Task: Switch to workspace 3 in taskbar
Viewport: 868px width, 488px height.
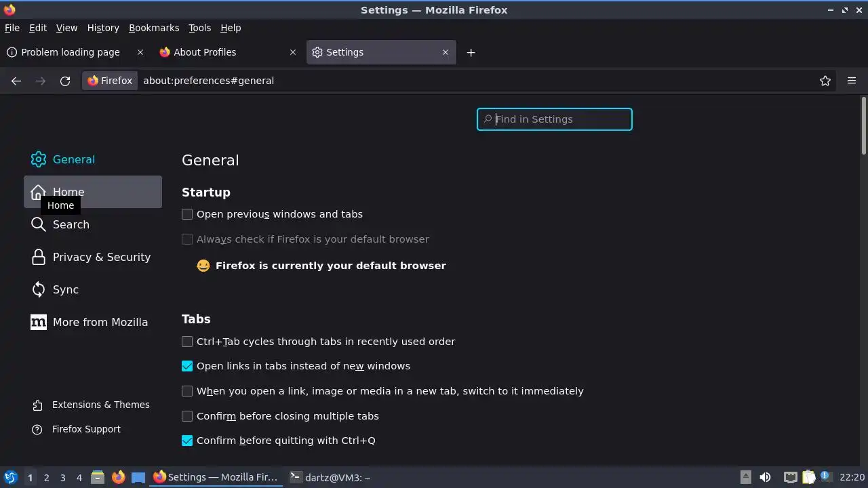Action: coord(62,478)
